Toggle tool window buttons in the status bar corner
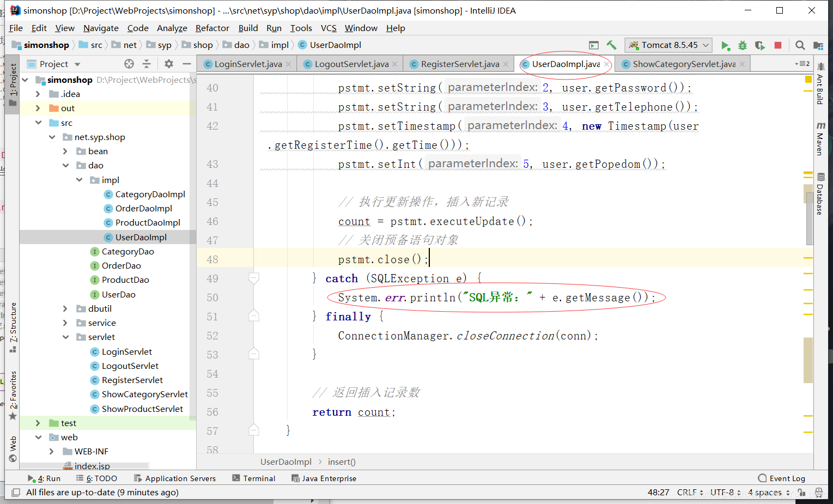This screenshot has width=833, height=504. [16, 493]
